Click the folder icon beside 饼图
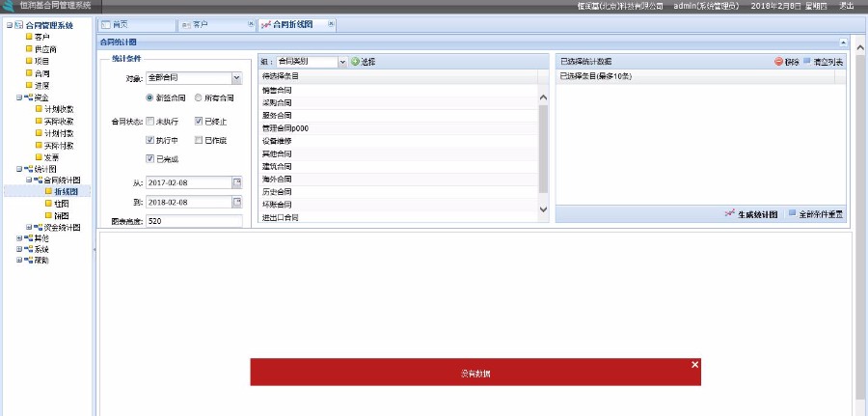868x416 pixels. pos(49,215)
